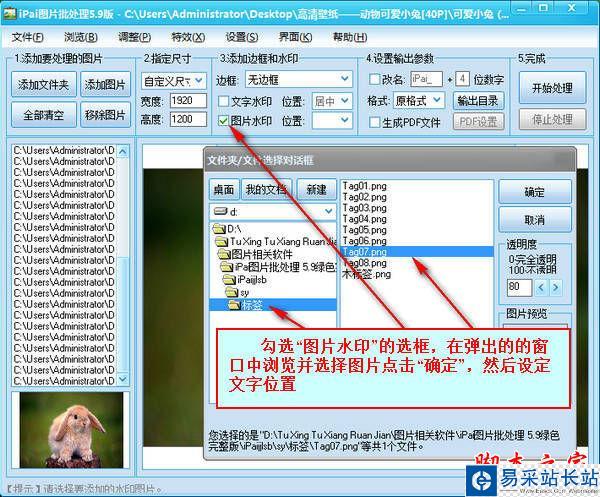Click the 开始处理 button
600x497 pixels.
click(552, 88)
